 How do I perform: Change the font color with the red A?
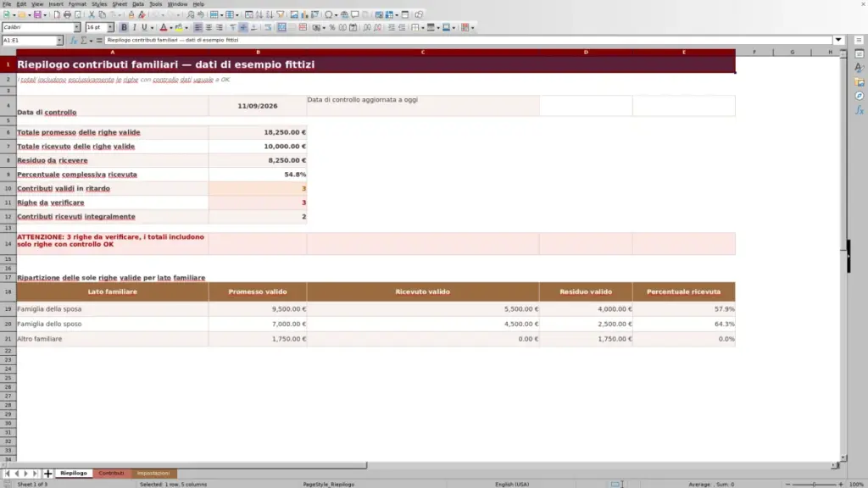click(164, 27)
